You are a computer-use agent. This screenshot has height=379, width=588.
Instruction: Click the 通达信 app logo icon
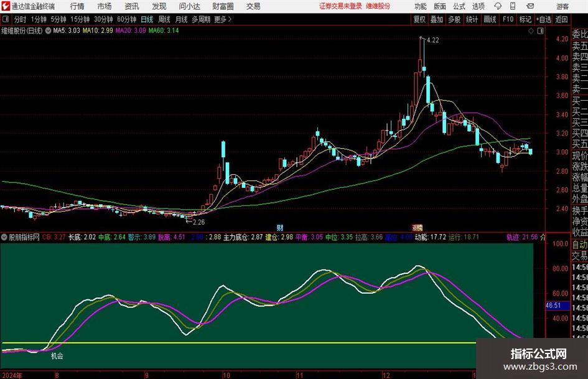point(6,6)
